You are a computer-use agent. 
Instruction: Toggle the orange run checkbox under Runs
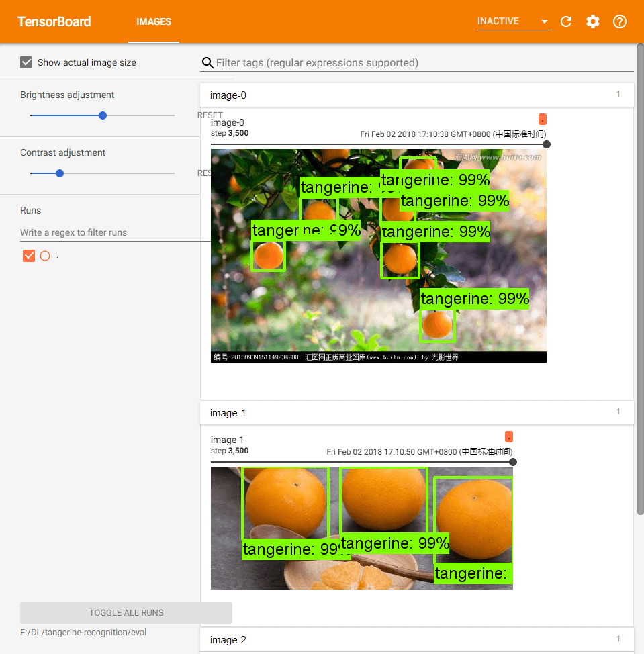[28, 256]
